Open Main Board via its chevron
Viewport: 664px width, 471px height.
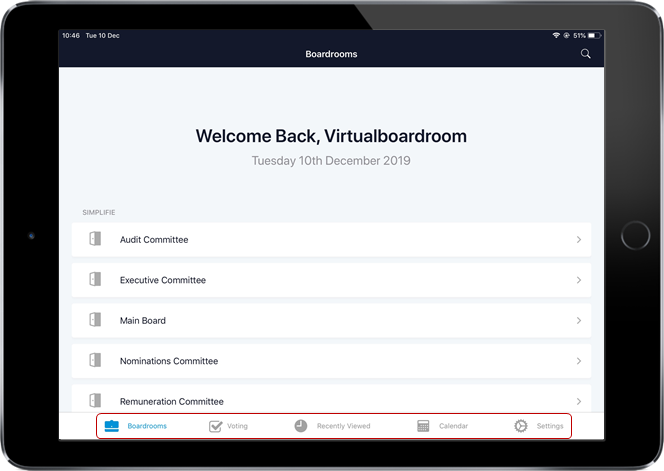tap(579, 321)
